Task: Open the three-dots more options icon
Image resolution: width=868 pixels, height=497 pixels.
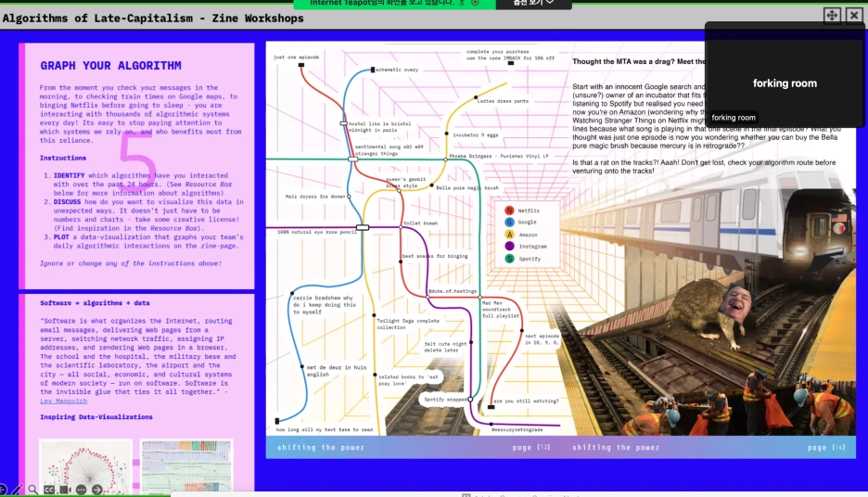Action: pos(82,490)
